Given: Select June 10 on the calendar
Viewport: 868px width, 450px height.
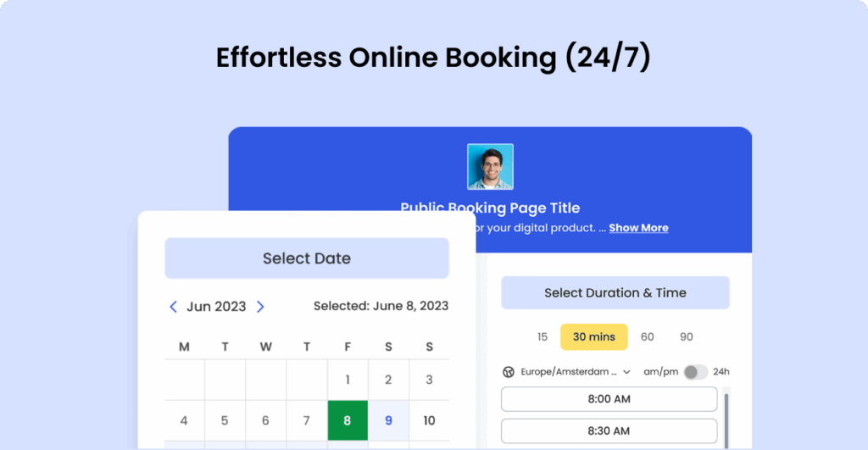Looking at the screenshot, I should pyautogui.click(x=429, y=420).
